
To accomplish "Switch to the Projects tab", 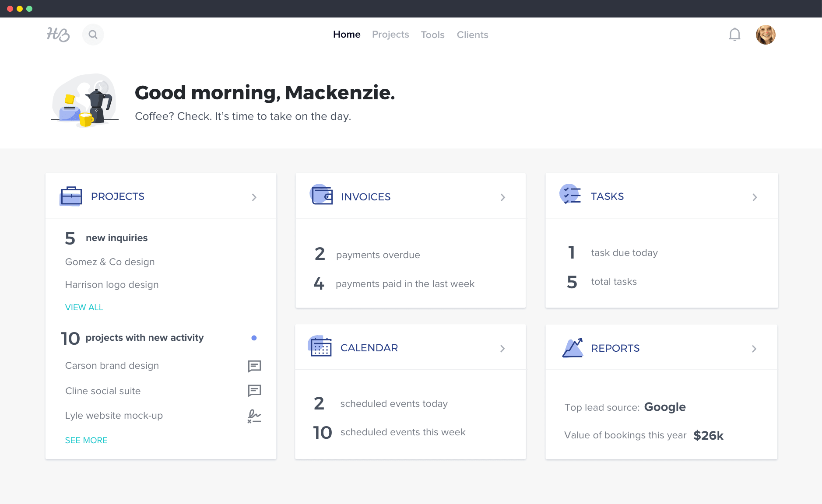I will click(x=390, y=35).
